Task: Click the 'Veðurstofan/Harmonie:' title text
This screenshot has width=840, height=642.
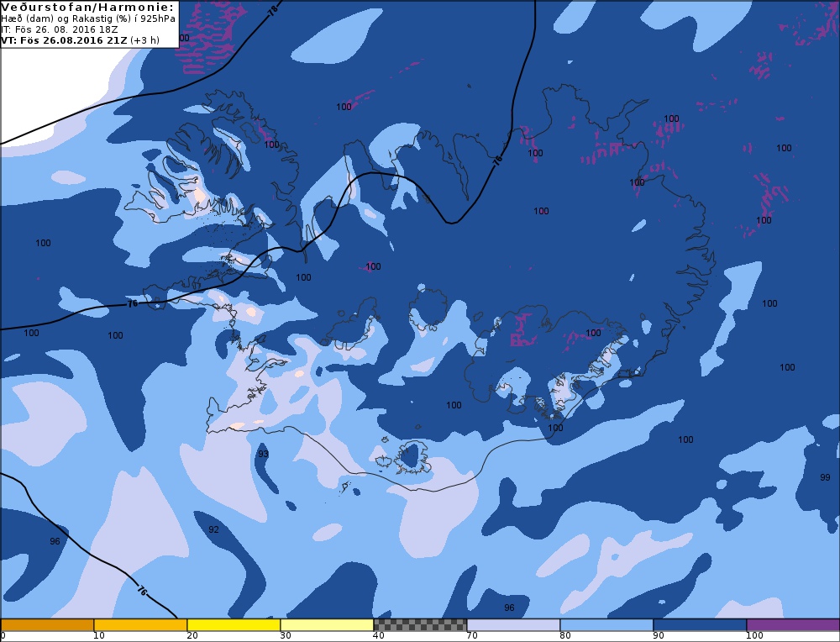Action: pos(87,7)
